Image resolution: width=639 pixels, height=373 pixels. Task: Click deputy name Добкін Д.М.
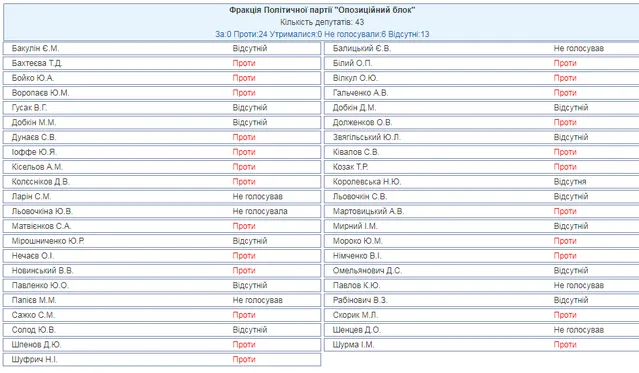(355, 108)
